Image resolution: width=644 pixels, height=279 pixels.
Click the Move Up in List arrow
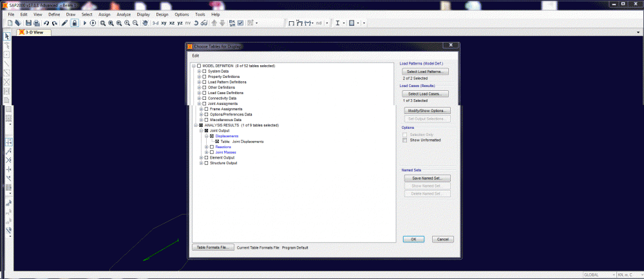[214, 23]
